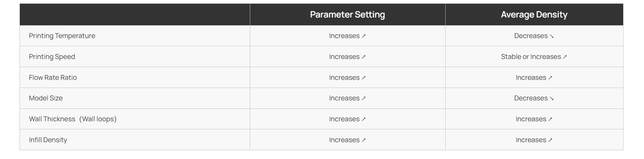Image resolution: width=644 pixels, height=159 pixels.
Task: Click Increases in Wall Thickness density cell
Action: pos(531,119)
